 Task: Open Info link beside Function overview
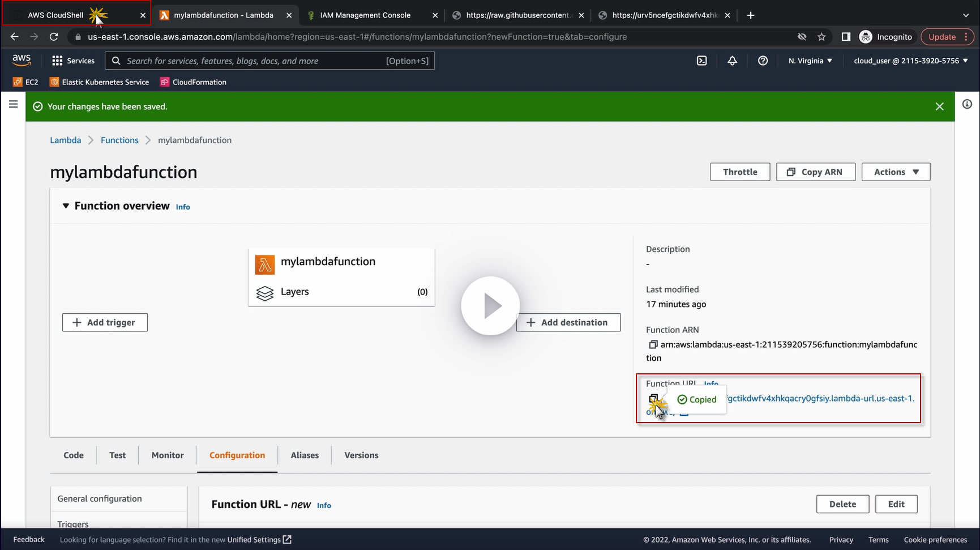[183, 207]
